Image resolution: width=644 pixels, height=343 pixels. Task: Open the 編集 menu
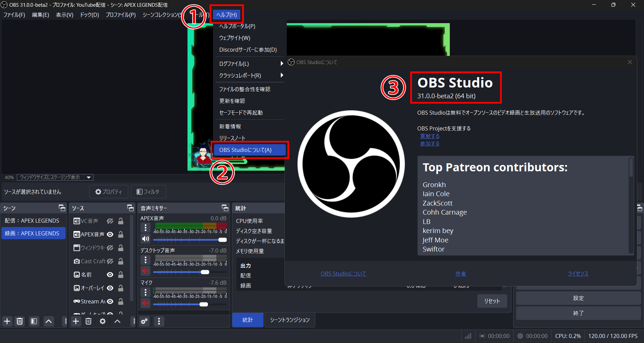(x=40, y=15)
